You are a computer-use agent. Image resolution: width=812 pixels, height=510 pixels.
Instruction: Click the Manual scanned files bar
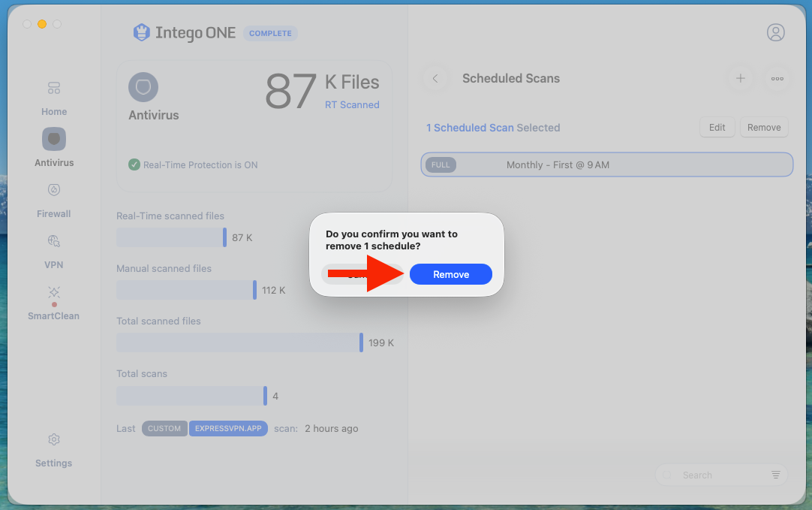(x=186, y=290)
